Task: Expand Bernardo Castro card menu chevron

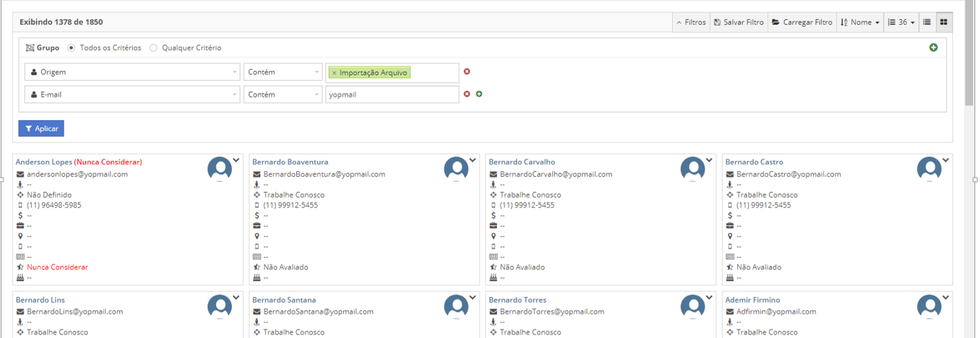Action: click(946, 160)
